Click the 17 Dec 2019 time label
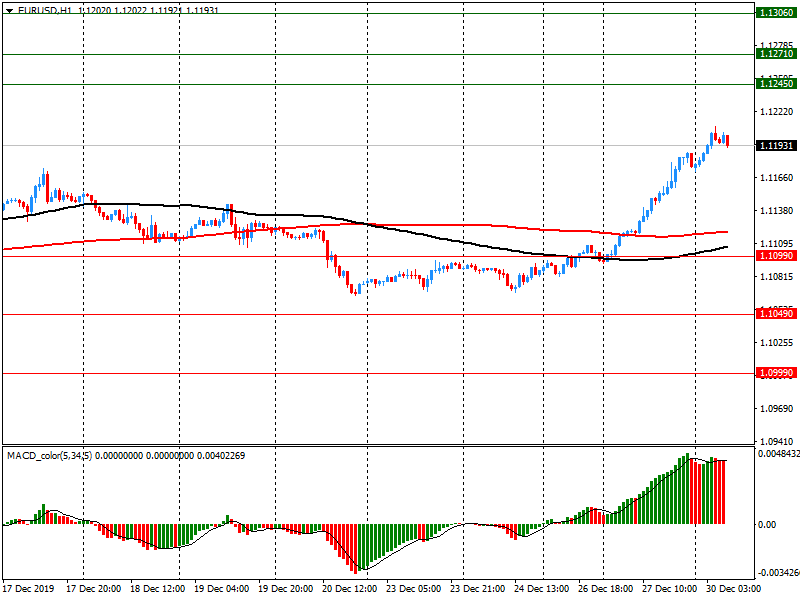Viewport: 800px width, 600px height. click(x=31, y=589)
